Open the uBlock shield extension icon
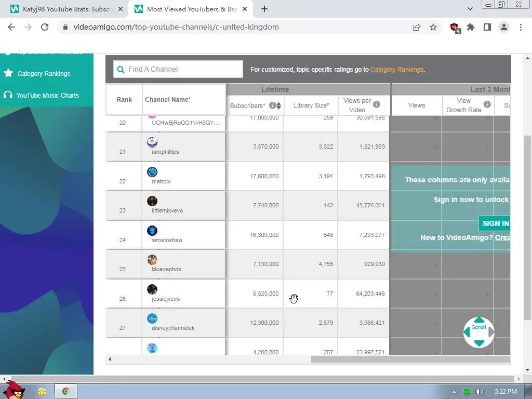This screenshot has height=399, width=532. pyautogui.click(x=455, y=28)
